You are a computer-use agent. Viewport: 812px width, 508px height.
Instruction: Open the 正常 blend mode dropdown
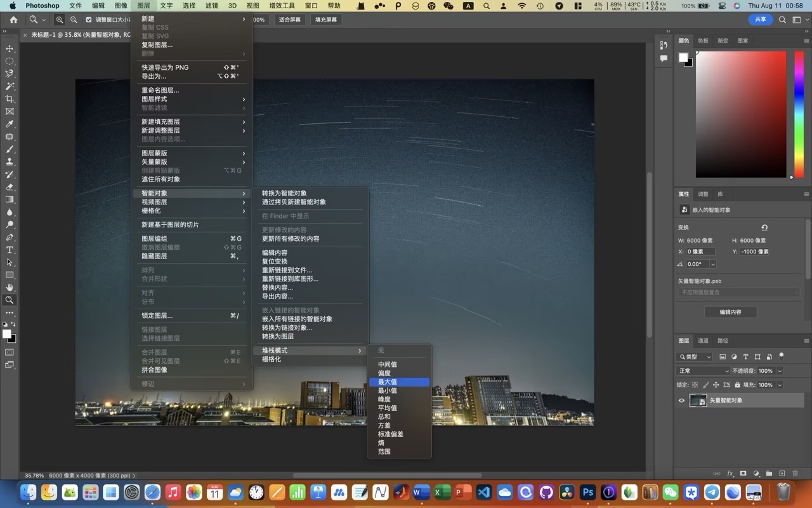(x=704, y=371)
